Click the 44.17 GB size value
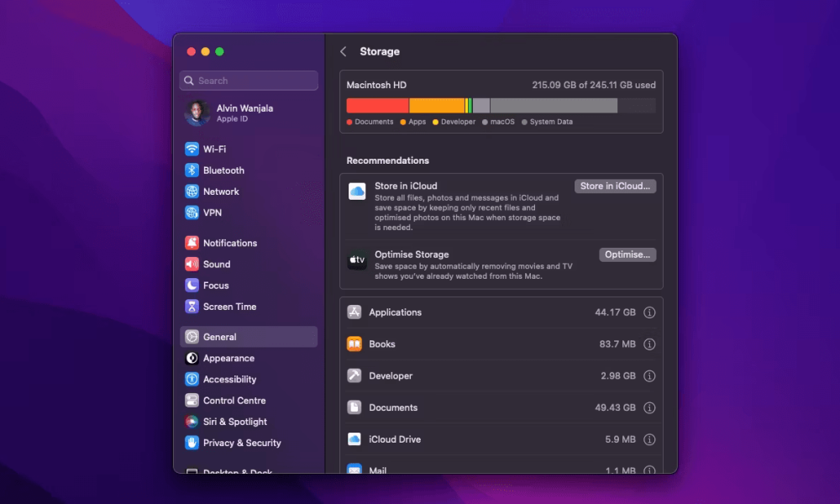Image resolution: width=840 pixels, height=504 pixels. pyautogui.click(x=615, y=312)
